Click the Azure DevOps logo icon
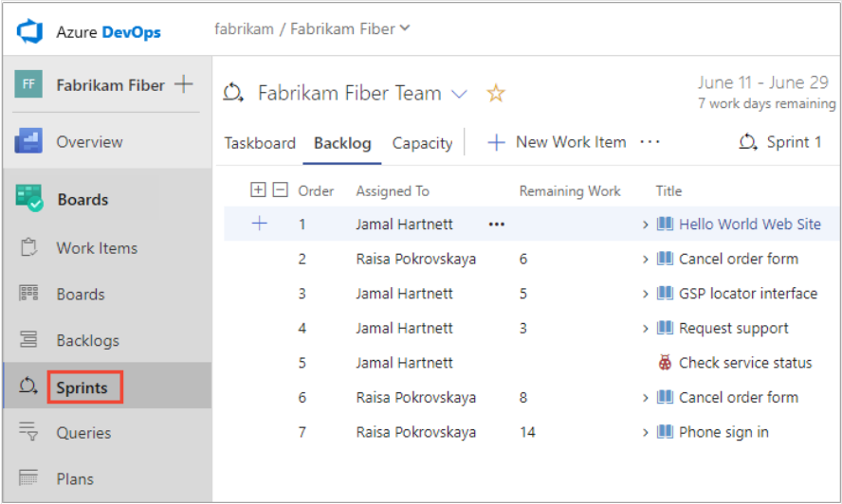The image size is (842, 504). tap(31, 31)
